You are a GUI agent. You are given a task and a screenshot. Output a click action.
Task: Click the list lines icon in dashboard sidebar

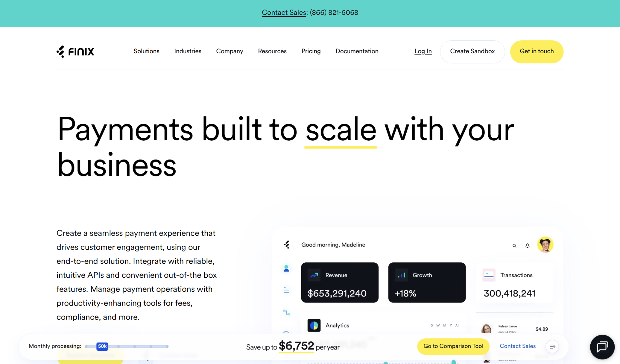pyautogui.click(x=286, y=290)
